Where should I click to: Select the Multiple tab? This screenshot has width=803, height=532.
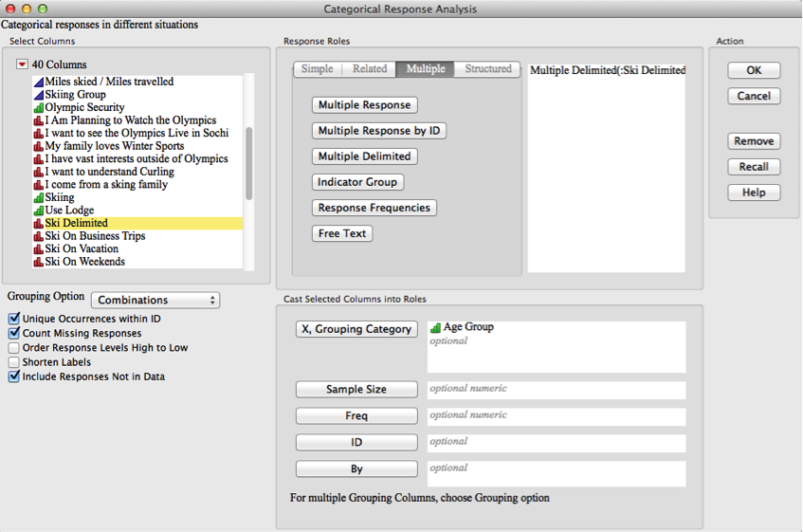[x=426, y=68]
